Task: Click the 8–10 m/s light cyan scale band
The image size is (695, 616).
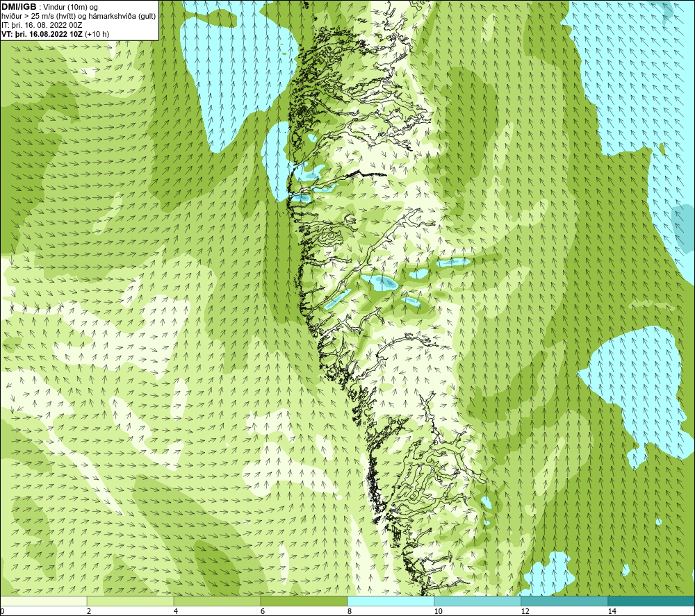Action: point(391,601)
